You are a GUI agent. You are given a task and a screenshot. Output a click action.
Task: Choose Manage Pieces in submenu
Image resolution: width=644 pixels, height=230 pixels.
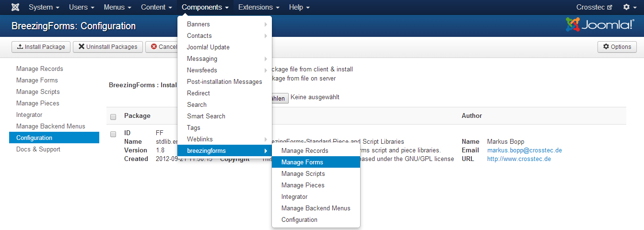point(316,185)
